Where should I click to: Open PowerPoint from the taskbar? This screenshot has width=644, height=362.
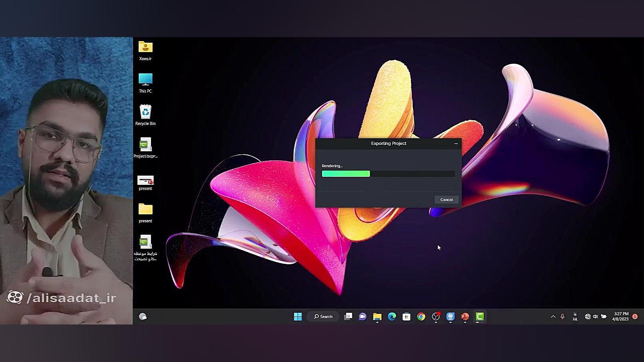[x=465, y=317]
